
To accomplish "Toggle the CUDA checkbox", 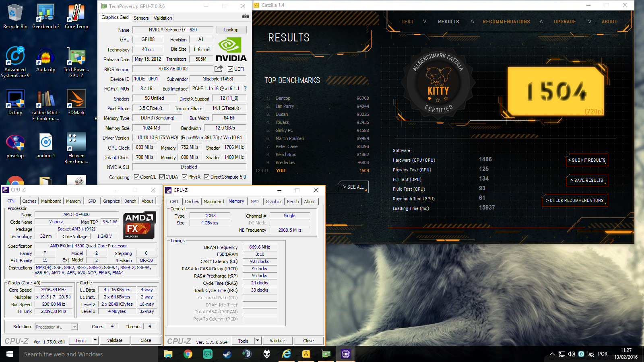I will tap(162, 177).
